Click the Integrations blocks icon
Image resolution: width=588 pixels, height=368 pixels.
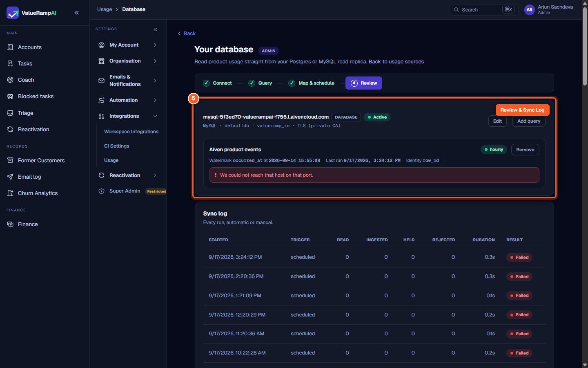[101, 116]
